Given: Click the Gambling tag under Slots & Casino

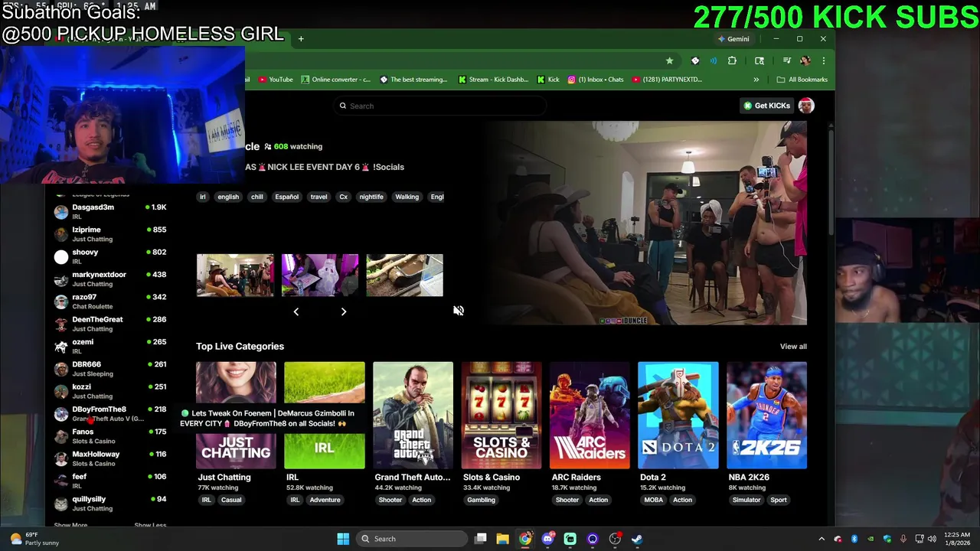Looking at the screenshot, I should coord(481,500).
